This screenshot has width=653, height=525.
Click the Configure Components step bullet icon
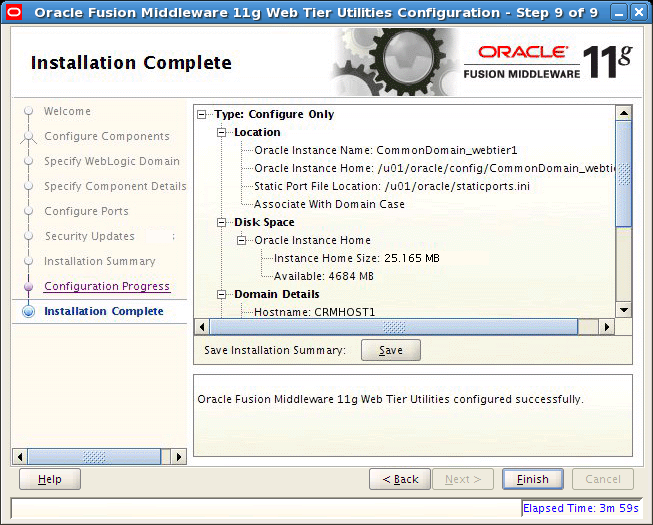click(28, 136)
